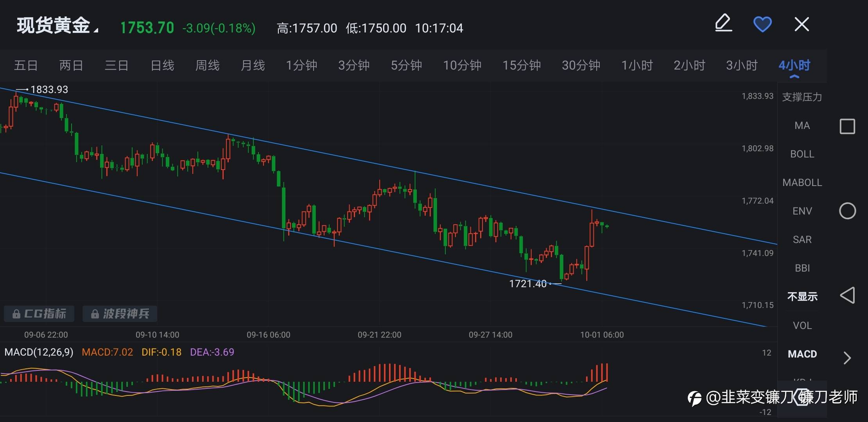Tap the 1721.40 low price marker
This screenshot has height=422, width=868.
pos(528,284)
